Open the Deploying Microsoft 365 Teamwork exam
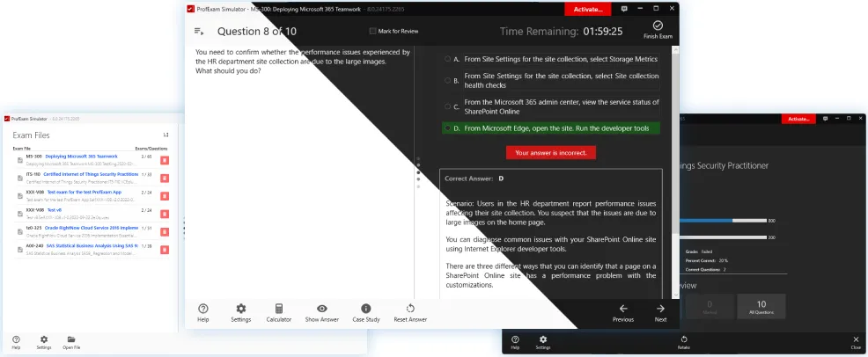Viewport: 868px width, 357px height. click(x=81, y=157)
